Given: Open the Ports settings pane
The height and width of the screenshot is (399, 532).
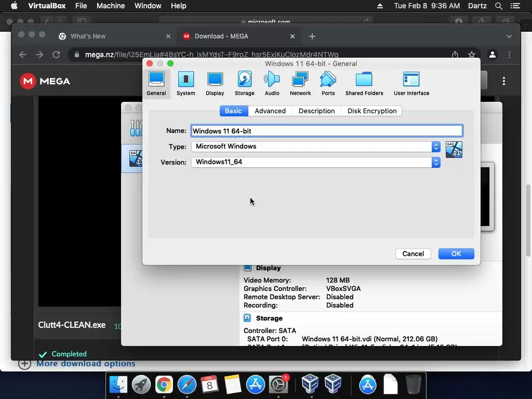Looking at the screenshot, I should [x=328, y=84].
